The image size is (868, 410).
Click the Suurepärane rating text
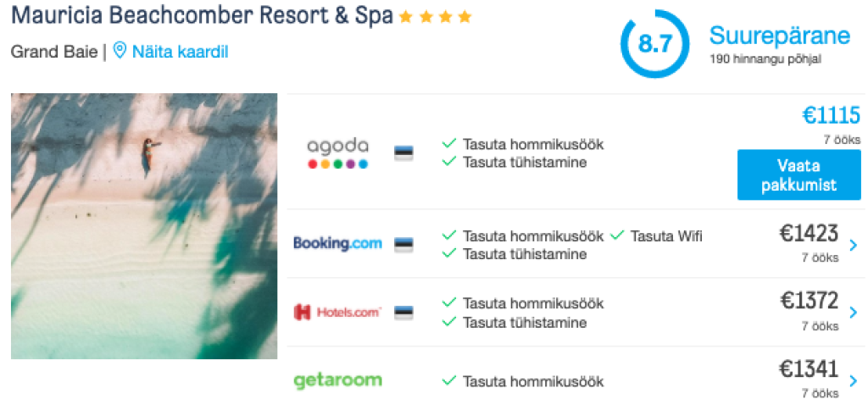[x=780, y=36]
